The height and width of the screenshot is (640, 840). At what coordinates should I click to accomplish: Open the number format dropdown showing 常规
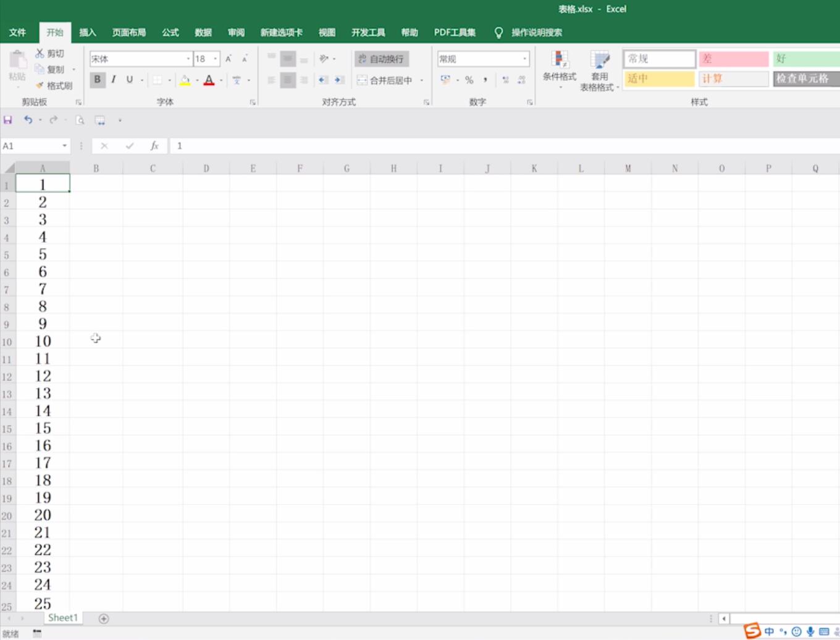525,59
